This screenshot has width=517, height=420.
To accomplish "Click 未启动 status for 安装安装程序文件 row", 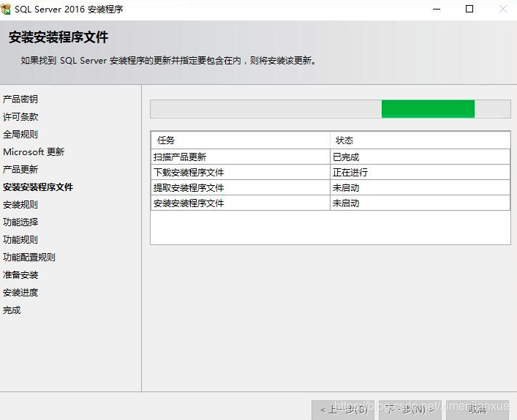I will coord(420,203).
